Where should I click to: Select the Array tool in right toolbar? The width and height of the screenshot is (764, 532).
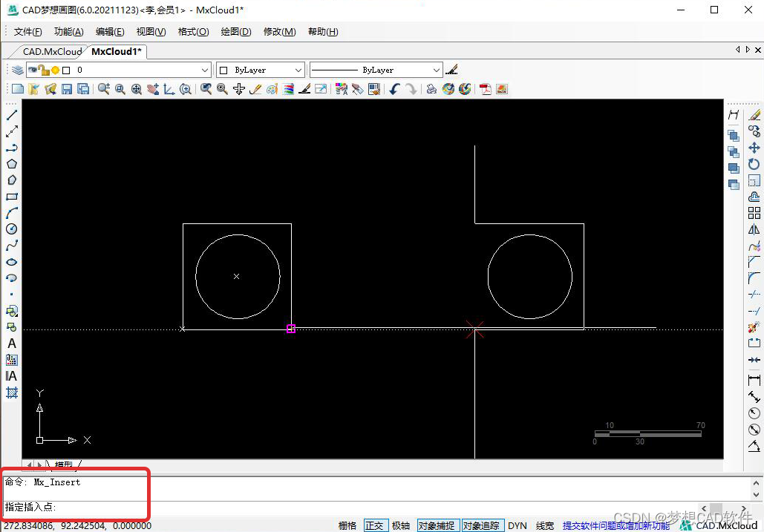pyautogui.click(x=754, y=213)
